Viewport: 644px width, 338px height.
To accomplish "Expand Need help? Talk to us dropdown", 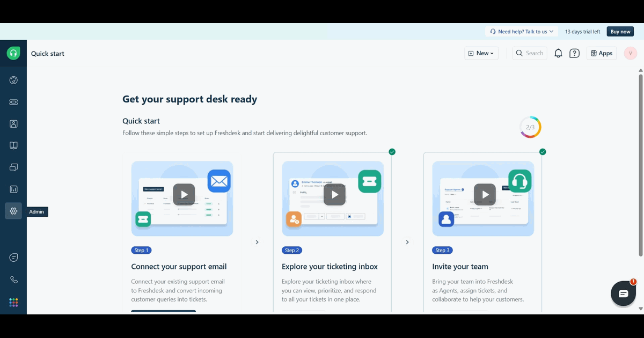I will (522, 32).
